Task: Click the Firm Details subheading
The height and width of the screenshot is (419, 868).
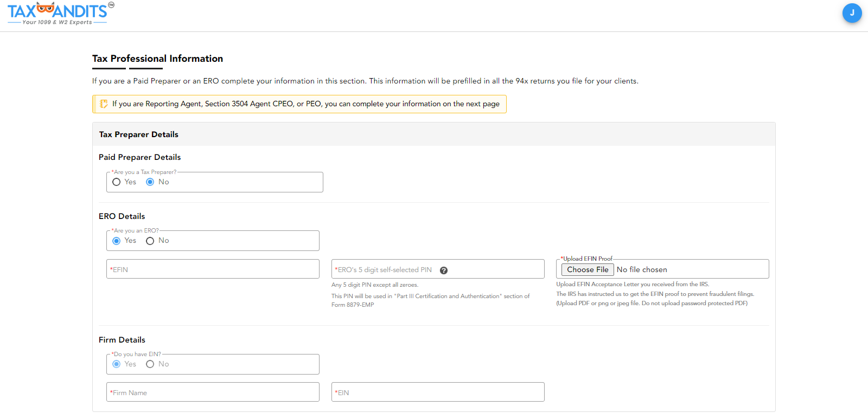Action: 122,340
